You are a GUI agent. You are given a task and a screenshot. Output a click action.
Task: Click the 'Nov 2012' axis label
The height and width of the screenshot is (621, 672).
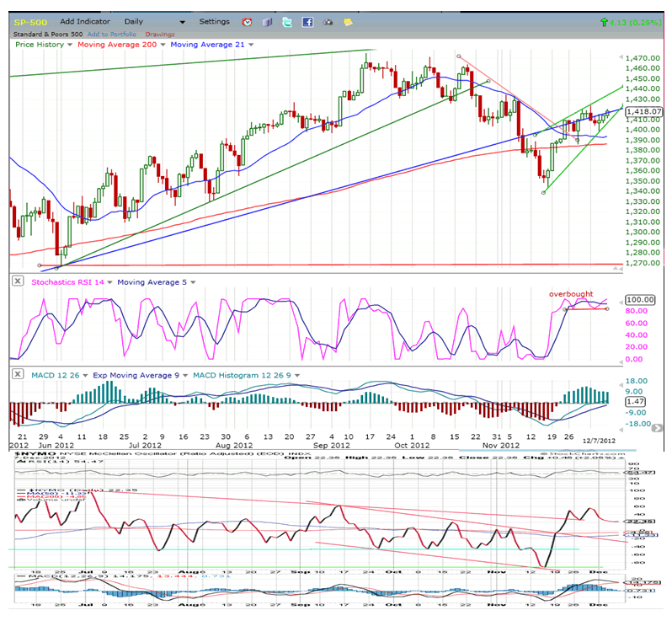coord(500,446)
